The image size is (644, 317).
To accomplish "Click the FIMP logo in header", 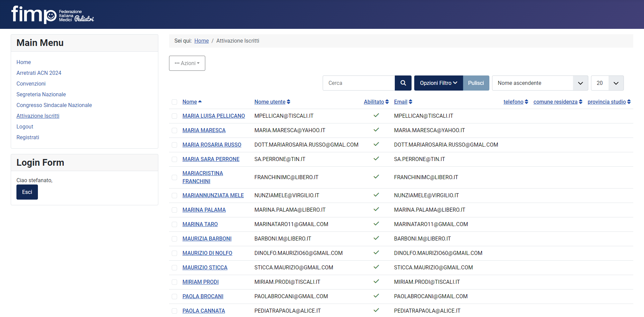I will (x=53, y=14).
